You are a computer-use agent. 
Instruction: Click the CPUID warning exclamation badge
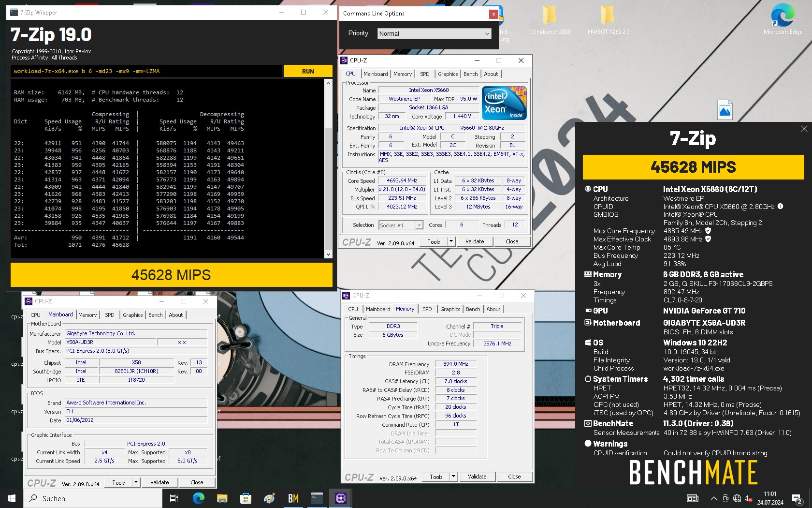click(x=780, y=207)
